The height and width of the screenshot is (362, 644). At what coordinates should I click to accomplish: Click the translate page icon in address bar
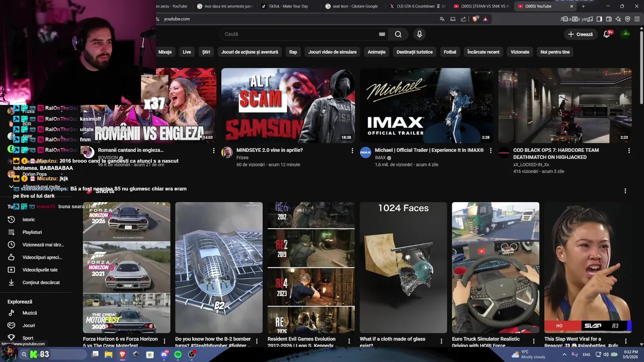442,19
